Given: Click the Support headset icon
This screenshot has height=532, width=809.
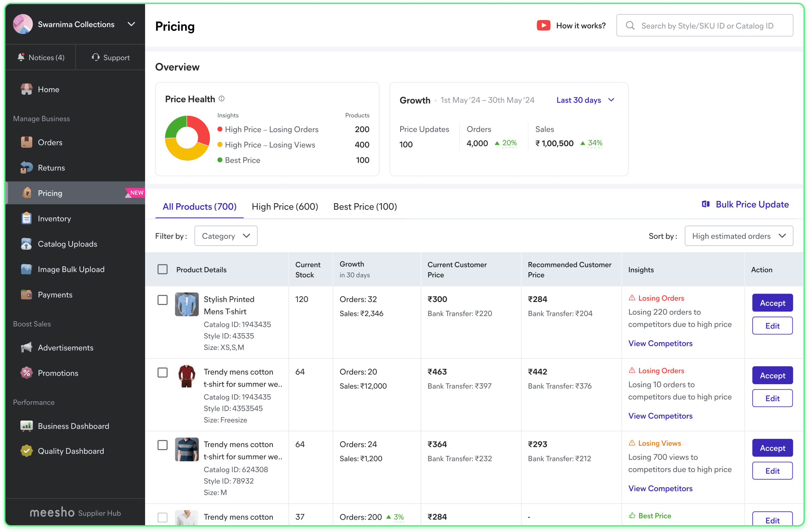Looking at the screenshot, I should tap(95, 57).
